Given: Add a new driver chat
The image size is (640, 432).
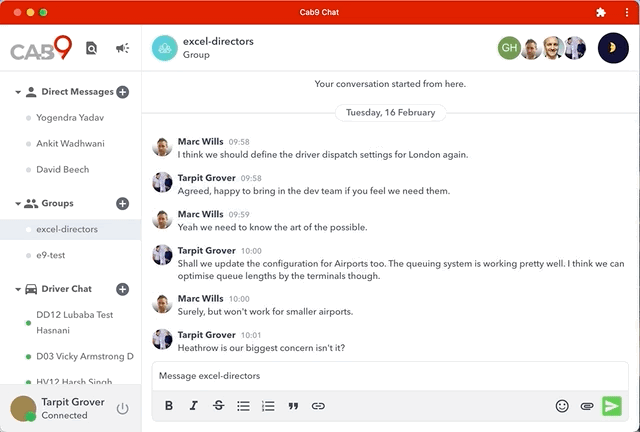Looking at the screenshot, I should click(x=122, y=289).
